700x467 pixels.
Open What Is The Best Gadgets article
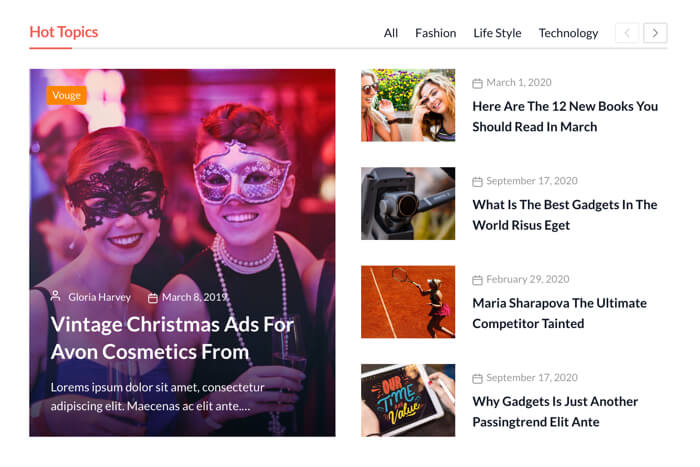(x=565, y=214)
